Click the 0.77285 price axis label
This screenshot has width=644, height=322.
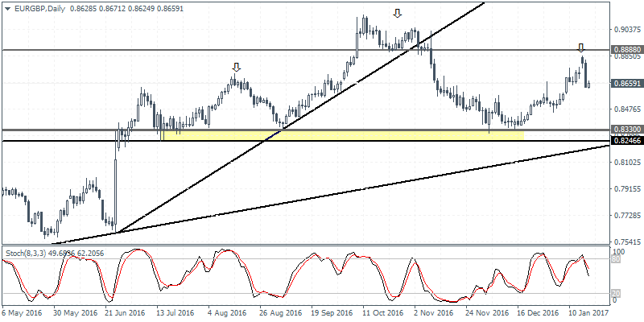pyautogui.click(x=625, y=216)
